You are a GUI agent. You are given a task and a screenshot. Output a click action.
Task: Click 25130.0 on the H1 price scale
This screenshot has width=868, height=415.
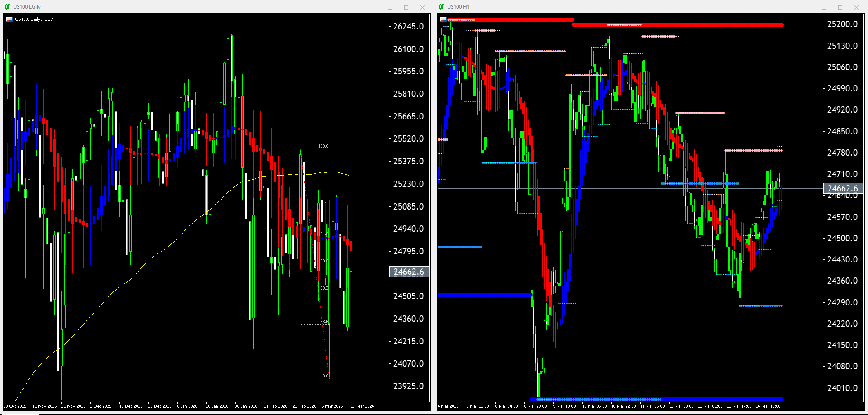pyautogui.click(x=842, y=46)
